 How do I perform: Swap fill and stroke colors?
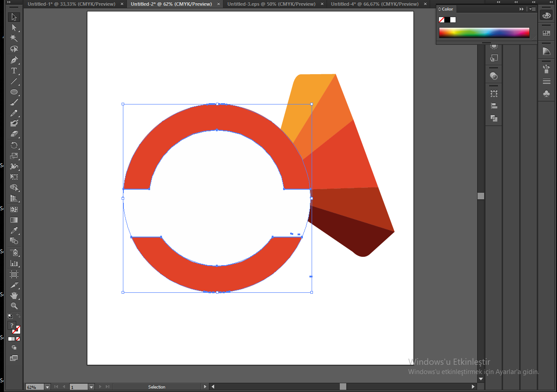coord(18,316)
